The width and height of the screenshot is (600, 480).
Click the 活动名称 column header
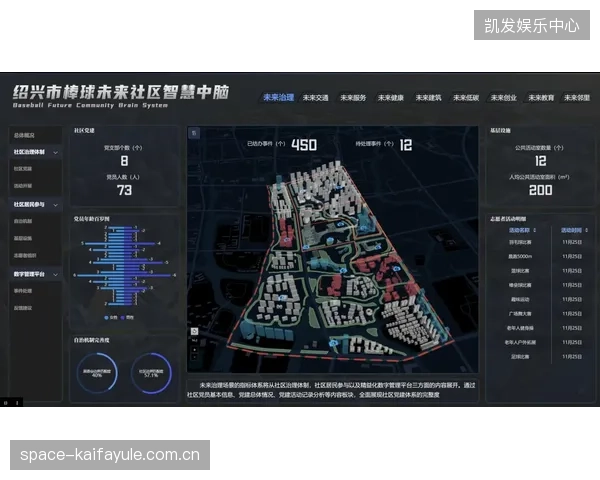[x=519, y=230]
